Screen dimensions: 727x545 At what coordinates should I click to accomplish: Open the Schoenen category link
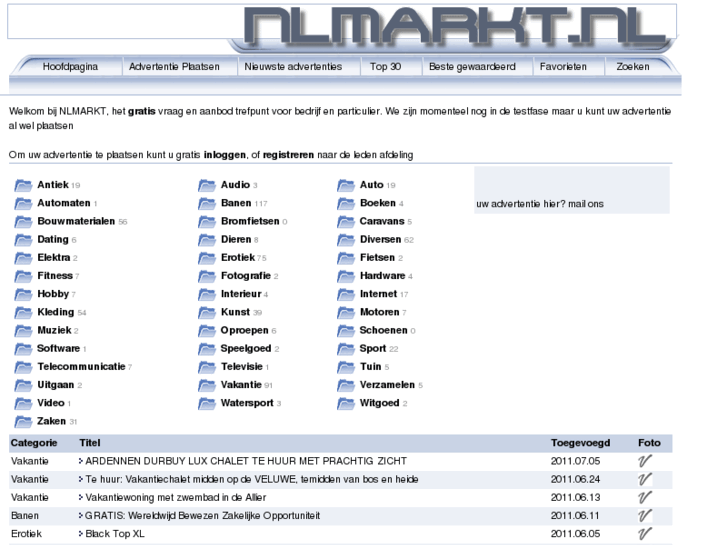click(x=383, y=330)
